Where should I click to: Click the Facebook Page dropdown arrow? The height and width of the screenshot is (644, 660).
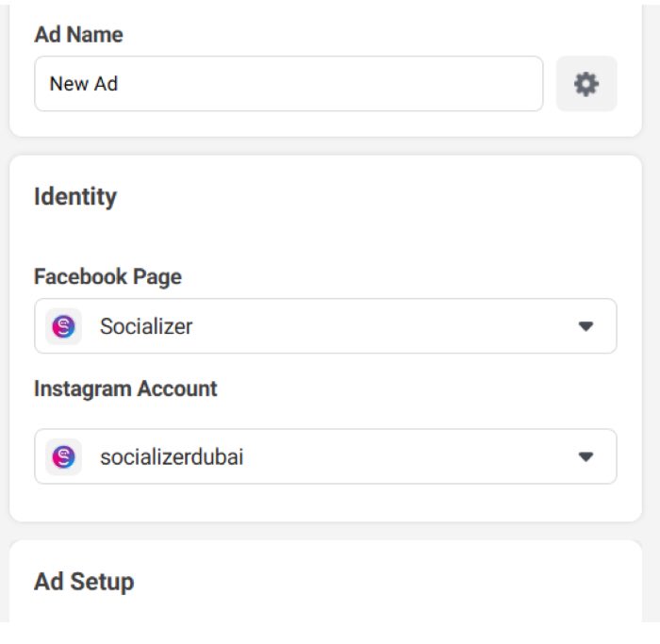coord(586,326)
